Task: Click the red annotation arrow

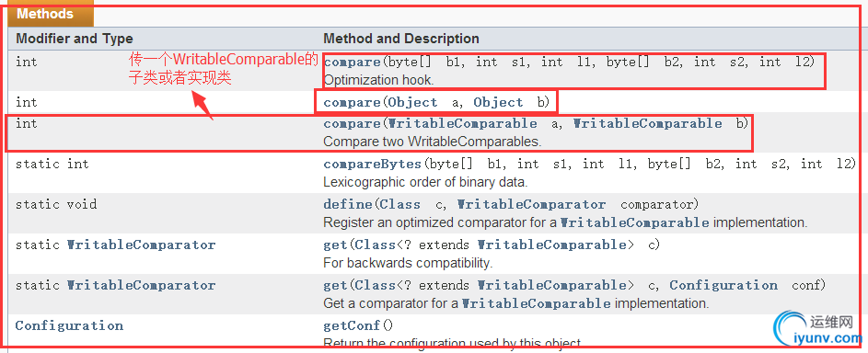Action: click(203, 105)
